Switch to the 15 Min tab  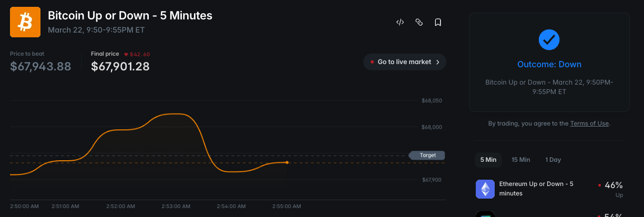pos(520,160)
